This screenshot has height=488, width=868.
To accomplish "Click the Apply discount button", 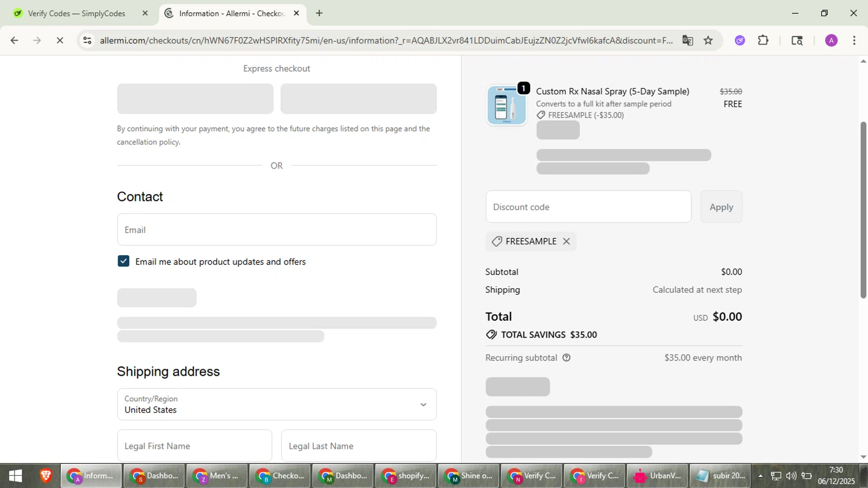I will pyautogui.click(x=721, y=207).
